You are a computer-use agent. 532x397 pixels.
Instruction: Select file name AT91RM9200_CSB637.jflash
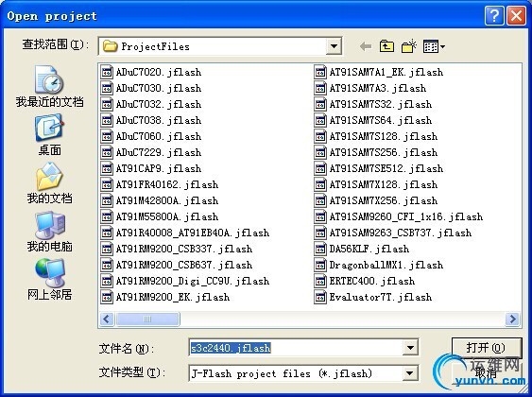184,265
